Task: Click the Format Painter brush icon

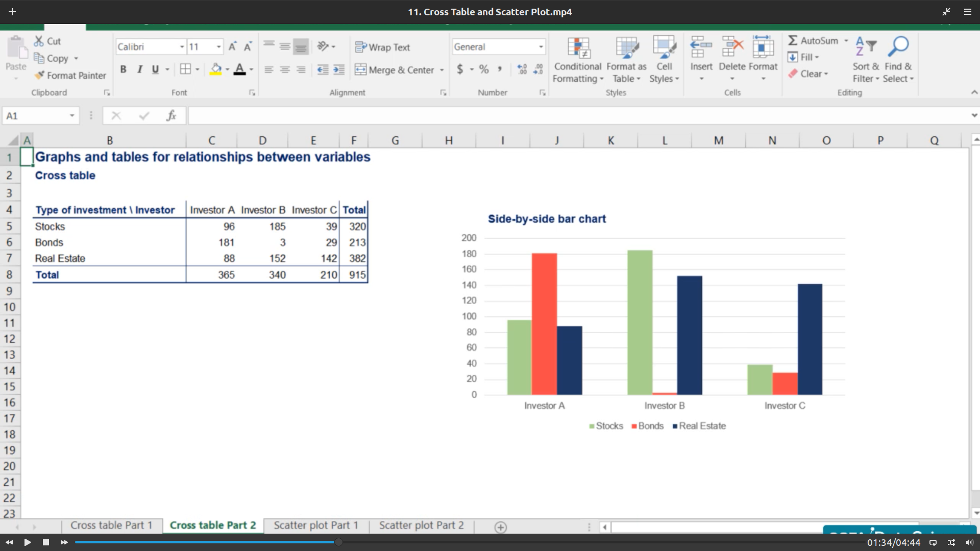Action: tap(39, 76)
